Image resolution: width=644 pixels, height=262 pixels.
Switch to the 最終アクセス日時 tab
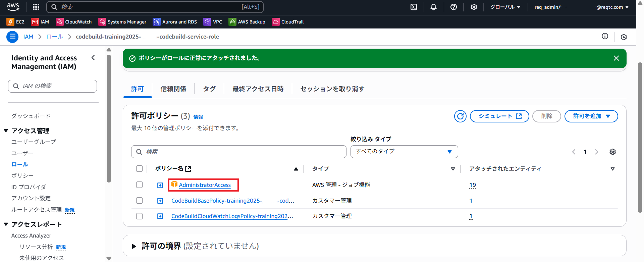pyautogui.click(x=258, y=89)
